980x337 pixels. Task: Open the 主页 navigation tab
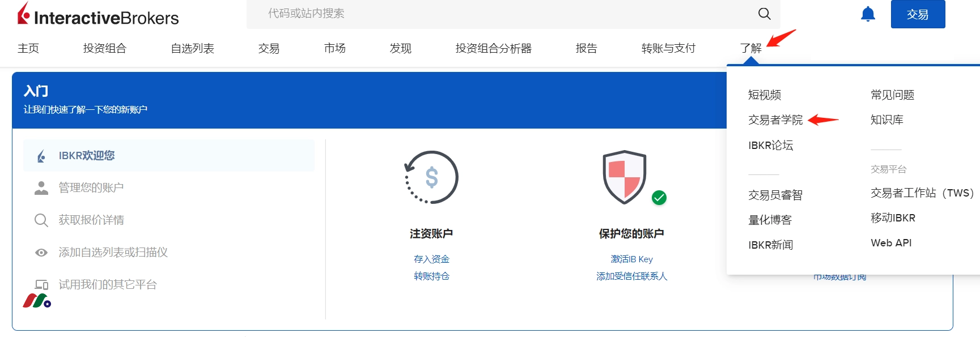click(x=28, y=49)
